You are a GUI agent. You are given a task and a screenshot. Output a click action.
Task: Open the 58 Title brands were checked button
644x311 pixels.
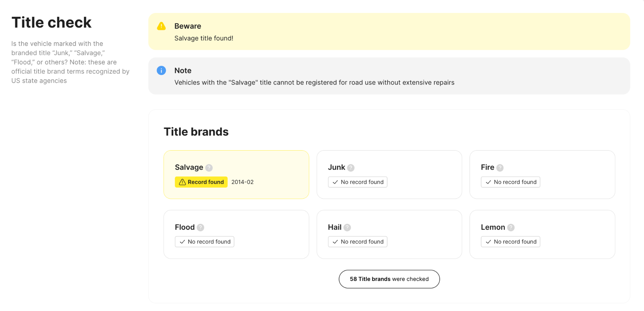click(x=389, y=279)
